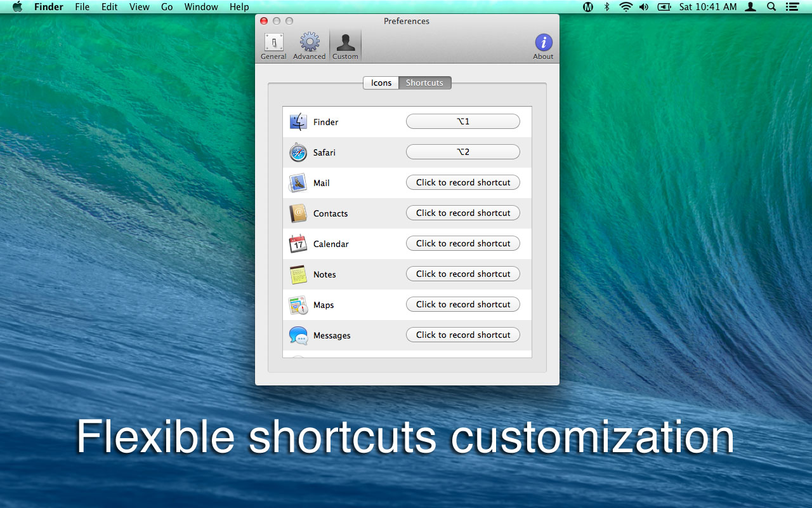Record a shortcut for Contacts
Viewport: 812px width, 508px height.
(x=463, y=213)
